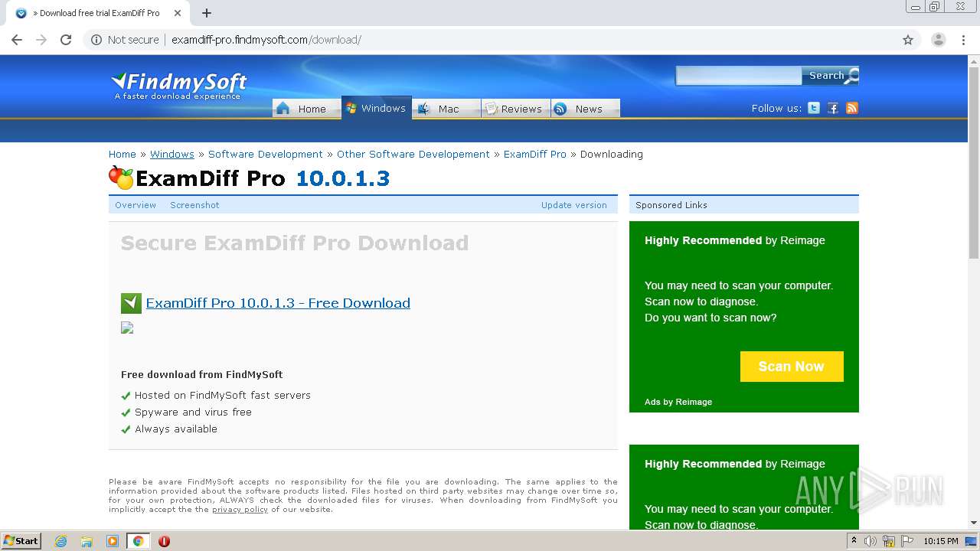Select the Windows navigation tab
980x551 pixels.
coord(376,107)
